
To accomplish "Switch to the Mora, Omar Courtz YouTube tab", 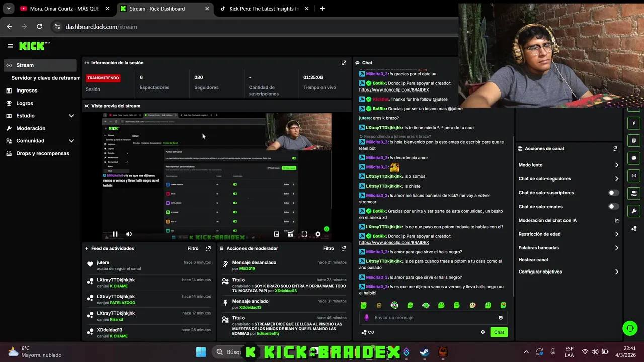I will pos(64,9).
